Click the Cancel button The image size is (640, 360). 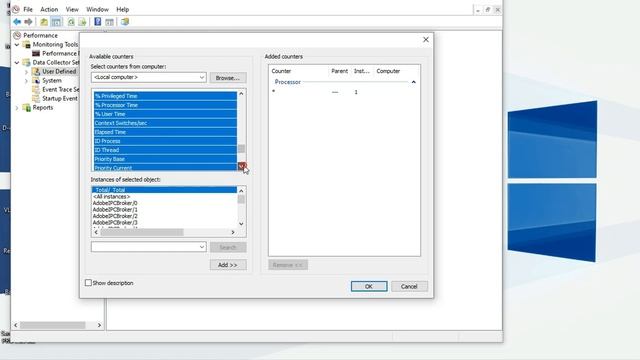(x=409, y=286)
